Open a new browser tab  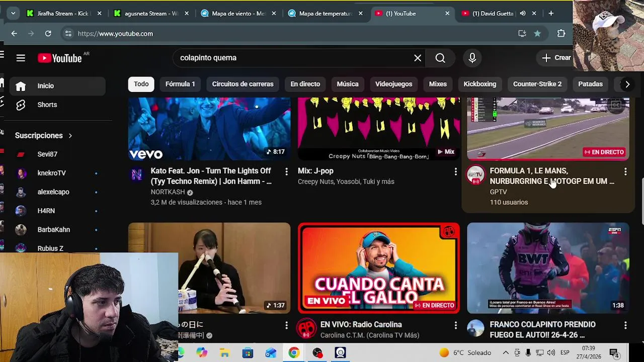click(551, 14)
